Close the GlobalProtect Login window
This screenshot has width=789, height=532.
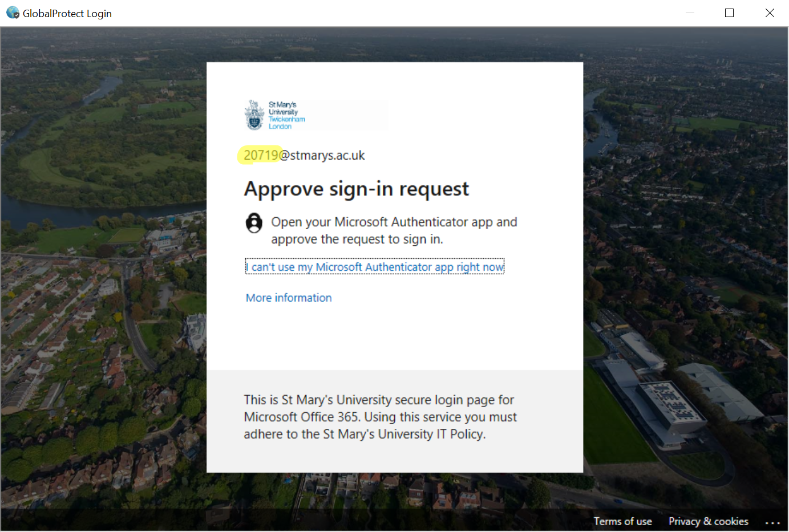[770, 13]
